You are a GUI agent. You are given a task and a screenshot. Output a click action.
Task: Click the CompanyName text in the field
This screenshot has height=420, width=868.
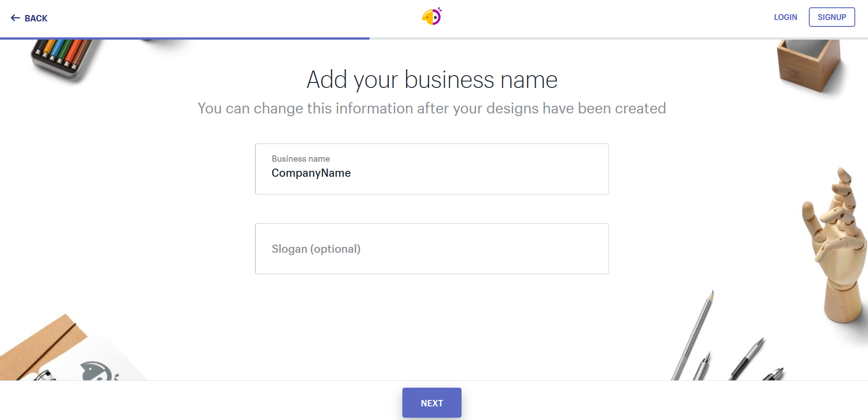(311, 173)
